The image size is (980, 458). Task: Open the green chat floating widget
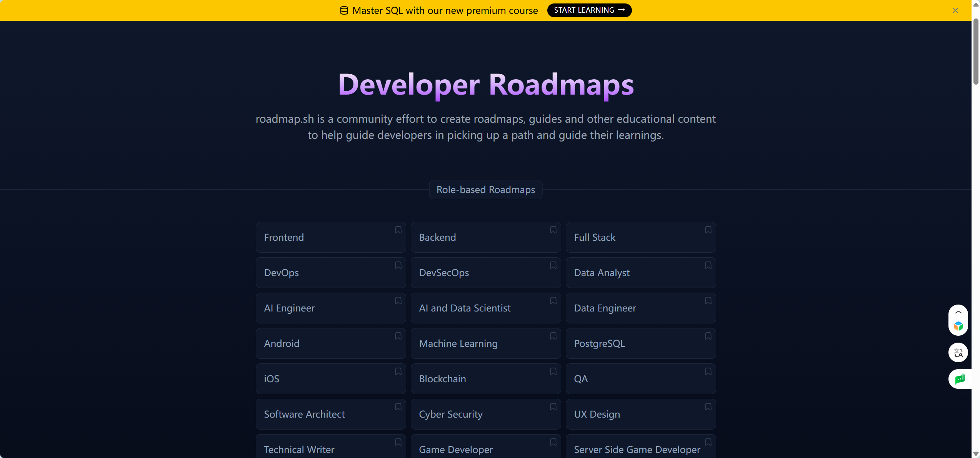(960, 379)
